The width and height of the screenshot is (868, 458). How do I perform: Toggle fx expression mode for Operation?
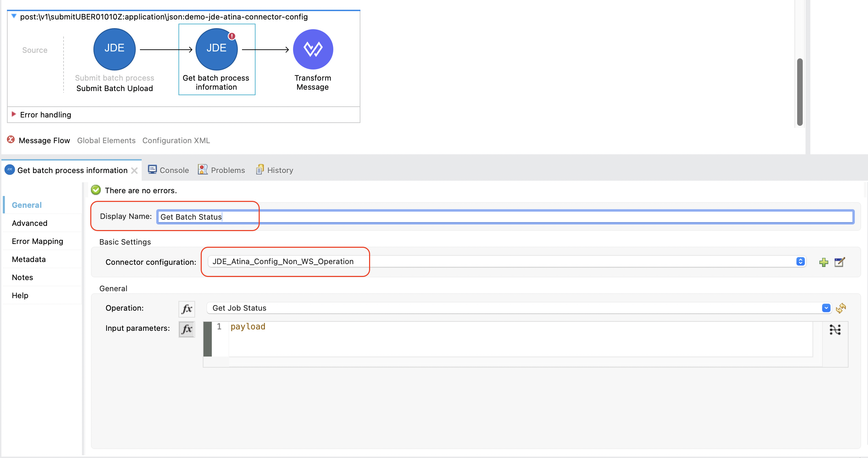pyautogui.click(x=187, y=309)
